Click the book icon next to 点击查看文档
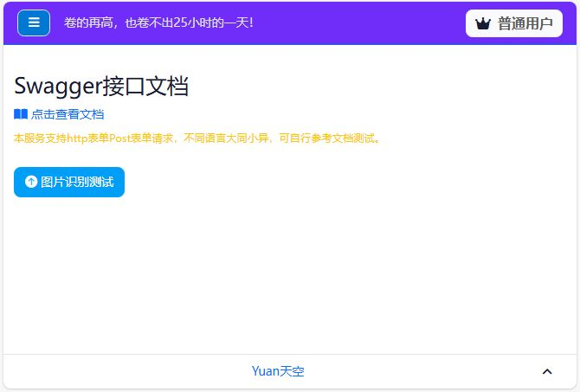 [21, 114]
